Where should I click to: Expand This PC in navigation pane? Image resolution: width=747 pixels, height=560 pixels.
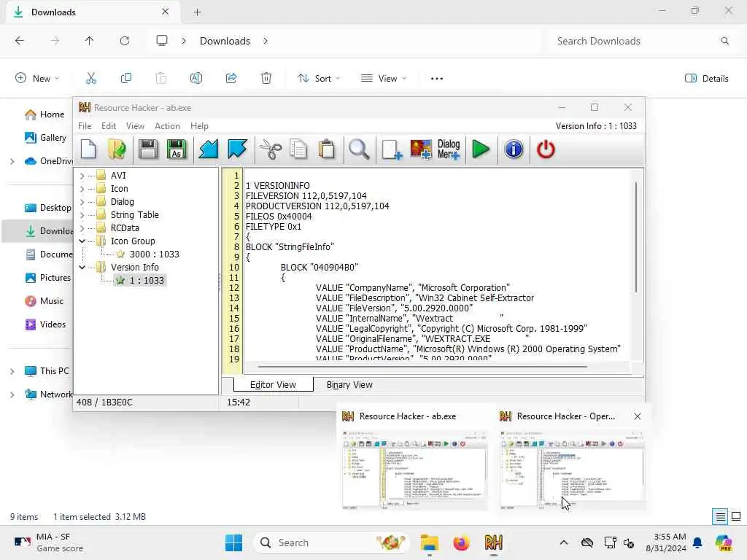point(12,371)
